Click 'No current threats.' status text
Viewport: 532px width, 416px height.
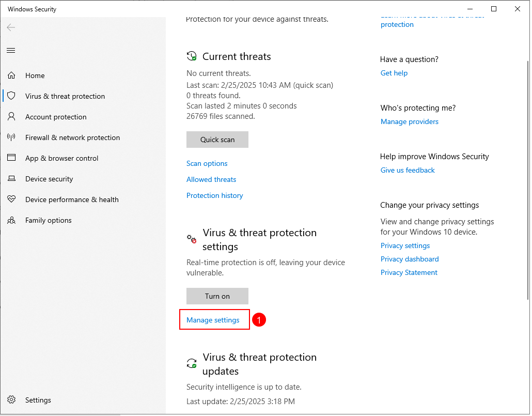pyautogui.click(x=219, y=73)
